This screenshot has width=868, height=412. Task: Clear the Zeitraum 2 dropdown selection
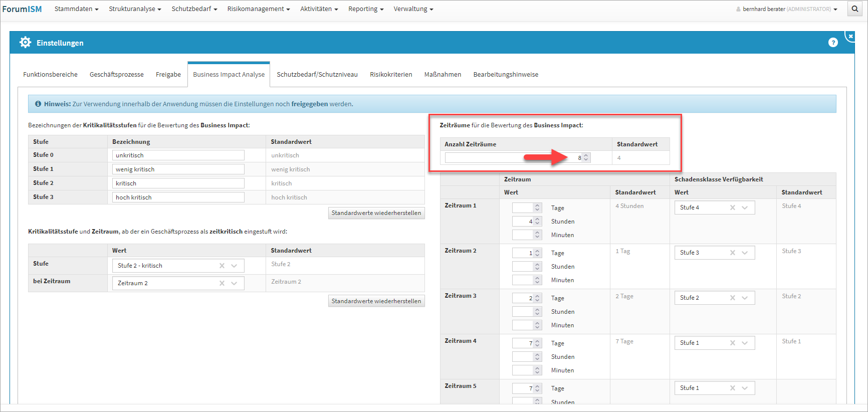[222, 283]
